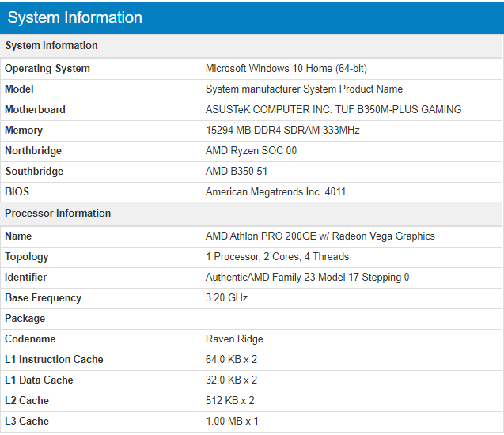This screenshot has height=435, width=504.
Task: Click the L1 Data Cache label
Action: (39, 380)
